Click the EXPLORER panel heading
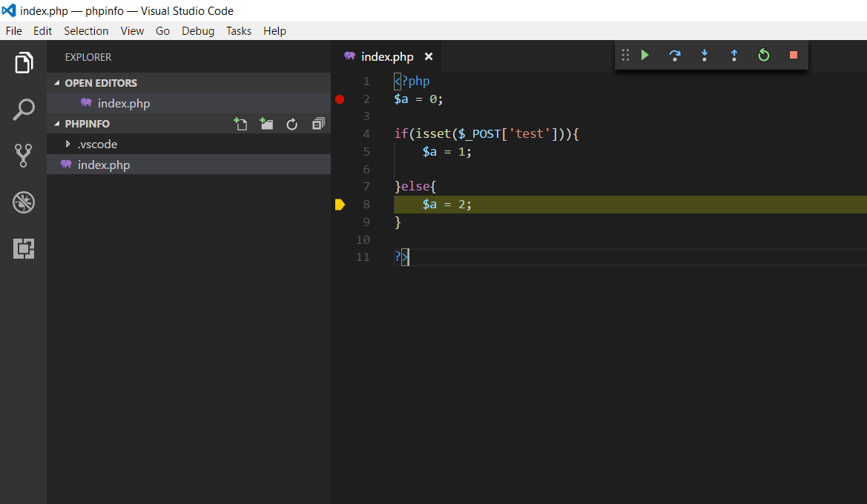The height and width of the screenshot is (504, 867). coord(88,57)
